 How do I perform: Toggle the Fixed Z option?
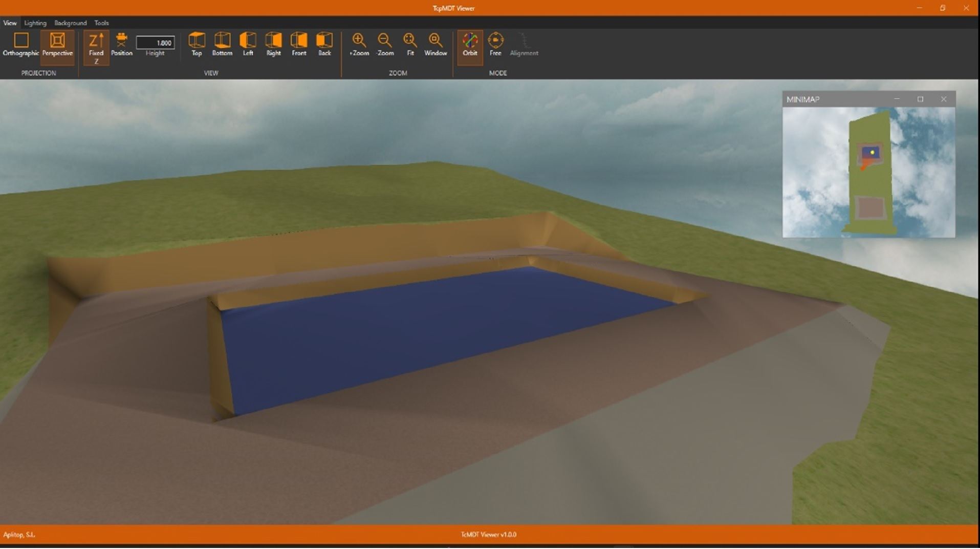96,46
